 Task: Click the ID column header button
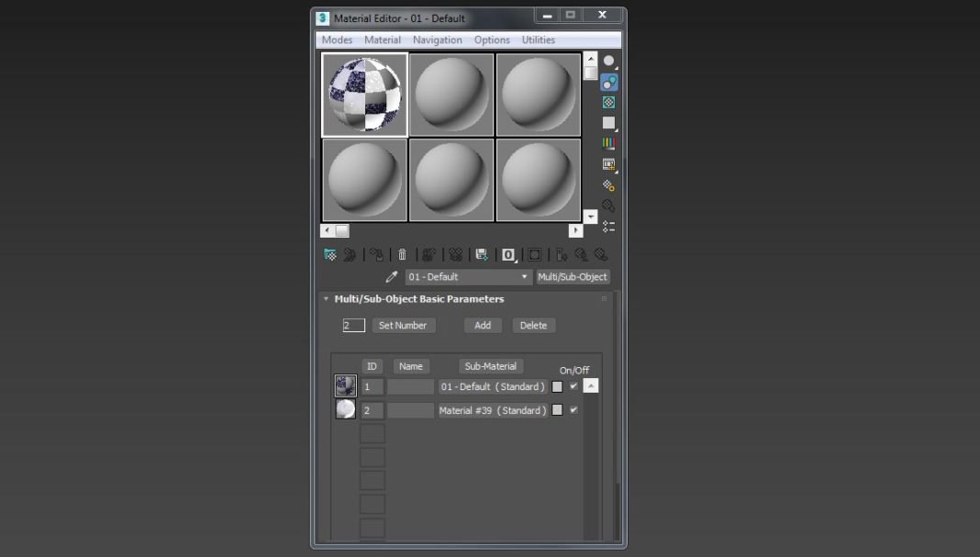[372, 366]
